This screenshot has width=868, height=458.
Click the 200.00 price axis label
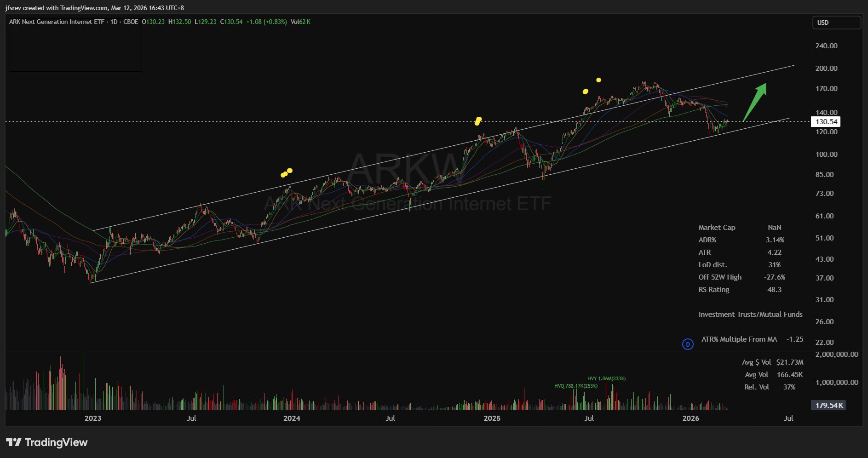pyautogui.click(x=826, y=68)
